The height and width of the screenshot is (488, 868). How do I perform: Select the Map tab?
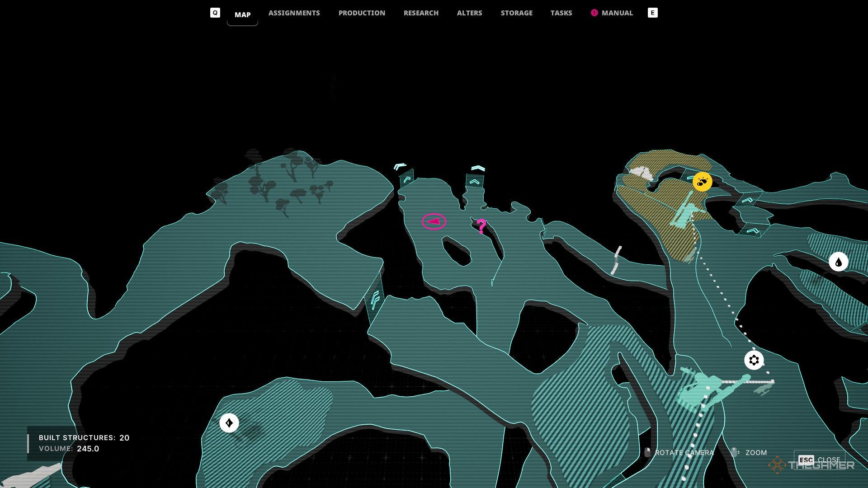click(x=242, y=15)
